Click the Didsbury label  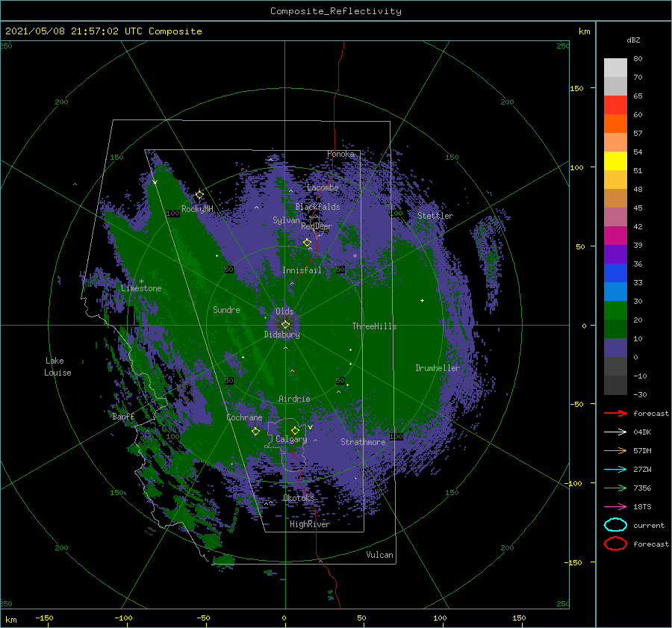(282, 335)
